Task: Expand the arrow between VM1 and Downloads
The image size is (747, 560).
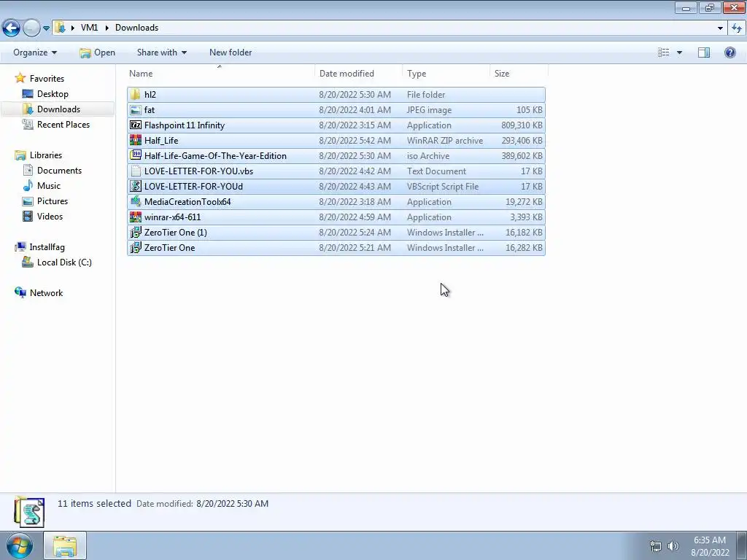Action: coord(107,28)
